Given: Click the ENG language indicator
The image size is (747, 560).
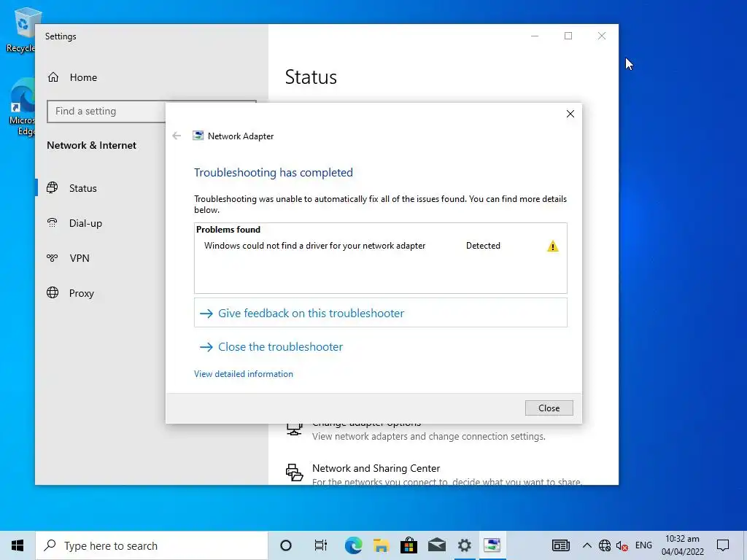Looking at the screenshot, I should tap(643, 545).
